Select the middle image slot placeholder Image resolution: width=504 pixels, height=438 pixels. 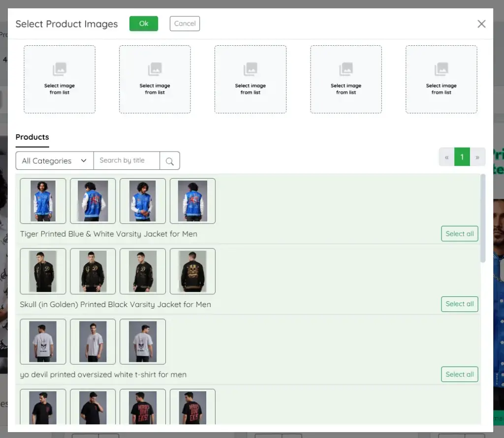(x=251, y=79)
